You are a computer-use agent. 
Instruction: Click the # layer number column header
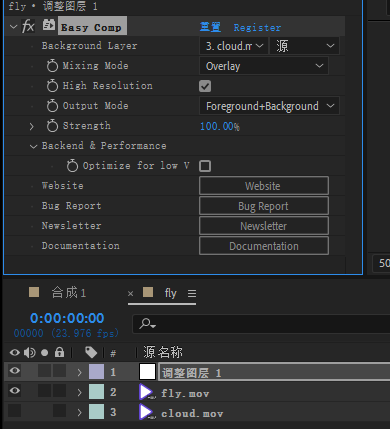pos(113,353)
